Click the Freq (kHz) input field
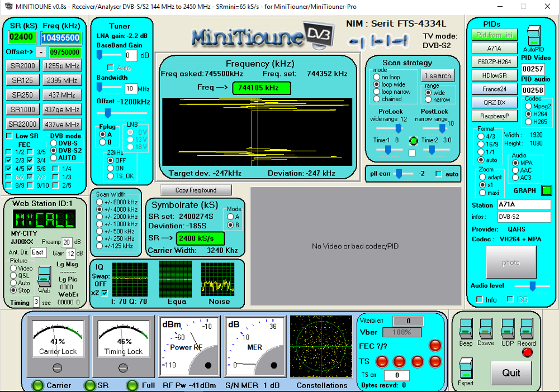This screenshot has width=559, height=392. click(61, 38)
